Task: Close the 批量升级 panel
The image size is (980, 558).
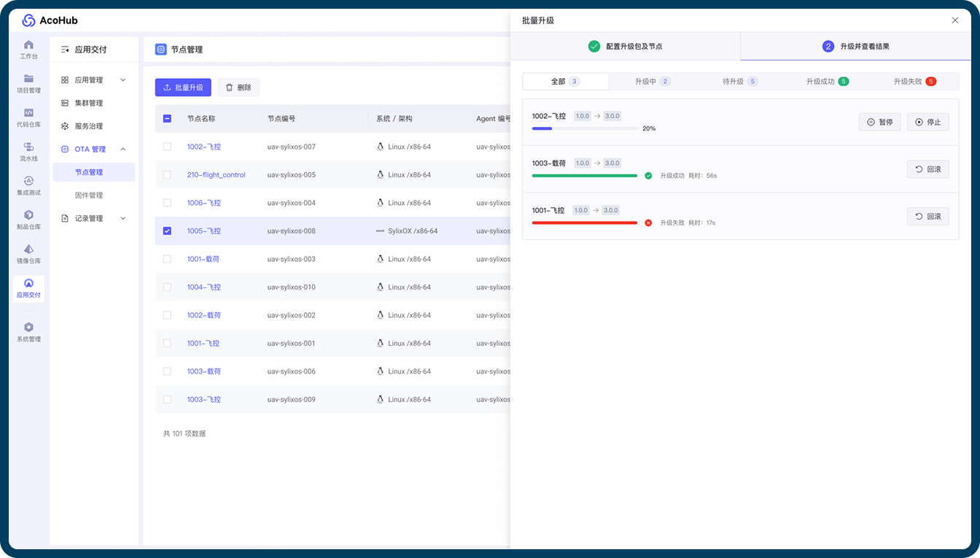Action: point(955,20)
